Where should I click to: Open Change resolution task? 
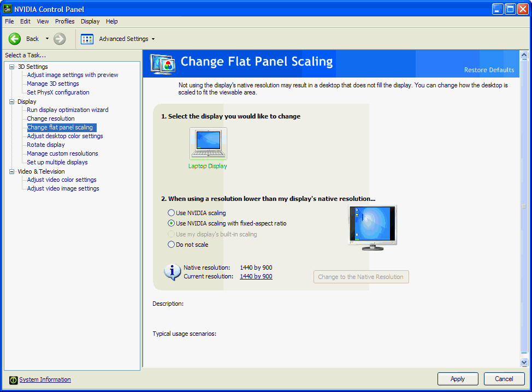51,118
